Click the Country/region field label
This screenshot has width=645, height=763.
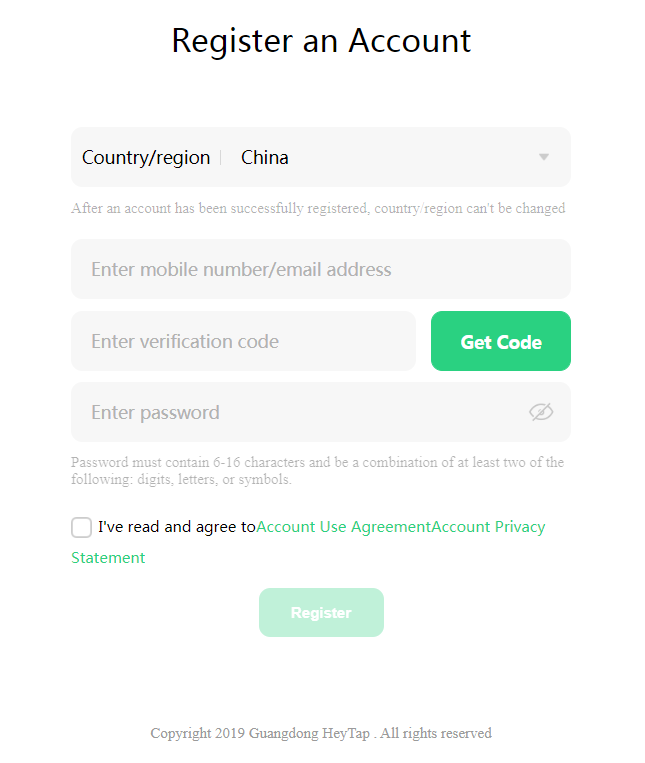coord(146,157)
